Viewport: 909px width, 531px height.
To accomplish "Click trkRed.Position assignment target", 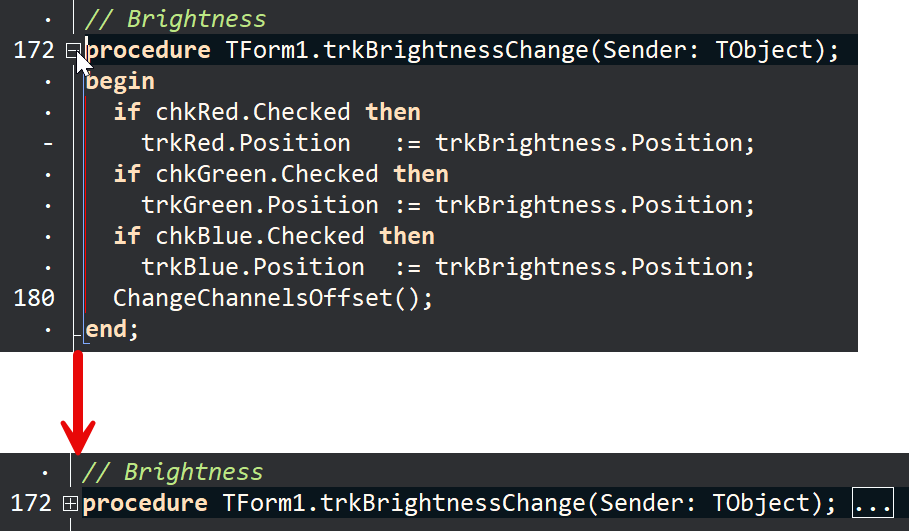I will [x=246, y=143].
